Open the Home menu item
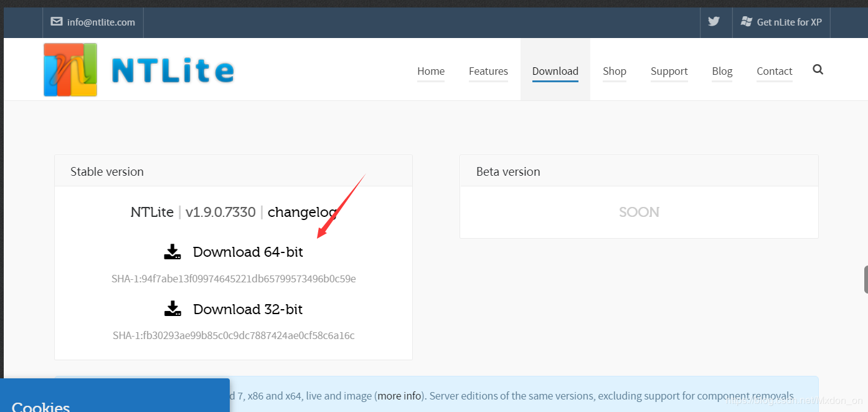Viewport: 868px width, 412px height. 431,71
